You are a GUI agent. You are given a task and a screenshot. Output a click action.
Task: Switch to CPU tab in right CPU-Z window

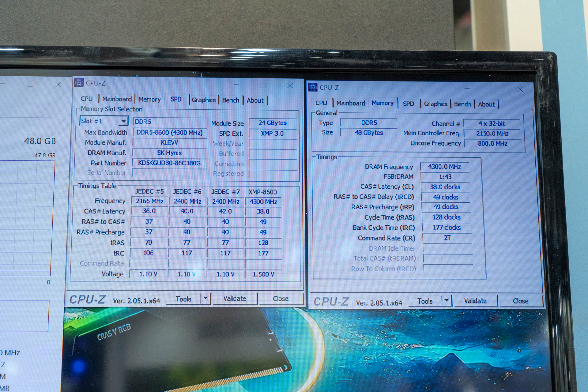pos(321,103)
